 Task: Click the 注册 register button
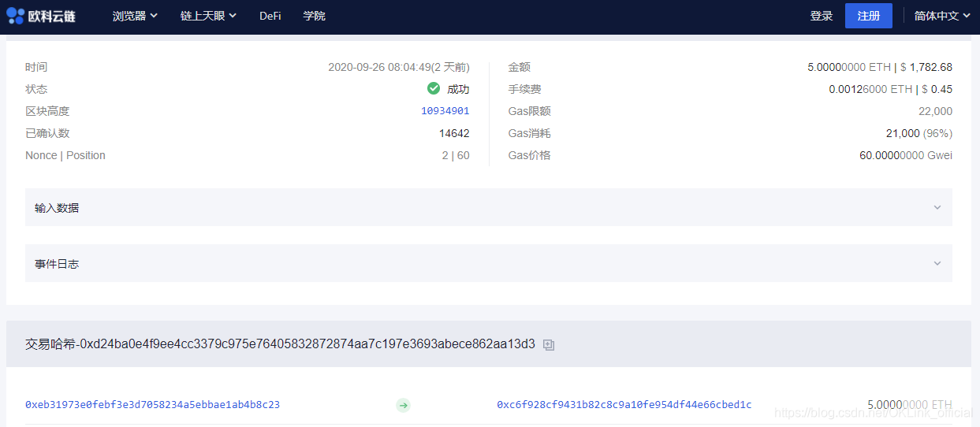pos(869,16)
